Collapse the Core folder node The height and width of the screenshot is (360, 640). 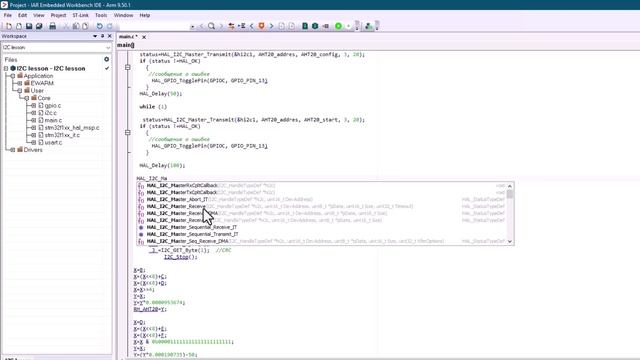pyautogui.click(x=27, y=98)
